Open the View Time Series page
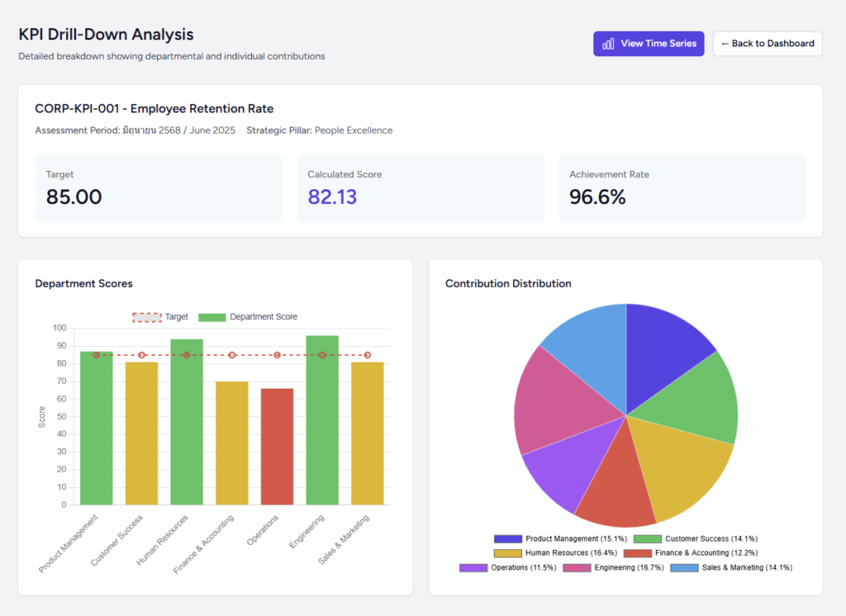The image size is (846, 616). (649, 44)
